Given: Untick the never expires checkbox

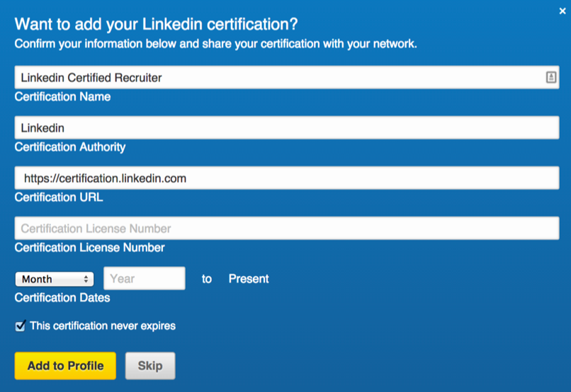Looking at the screenshot, I should pyautogui.click(x=21, y=325).
